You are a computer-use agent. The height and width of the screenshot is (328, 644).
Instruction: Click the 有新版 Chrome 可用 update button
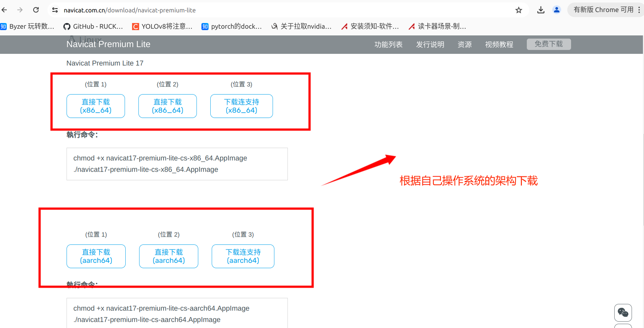pyautogui.click(x=603, y=10)
